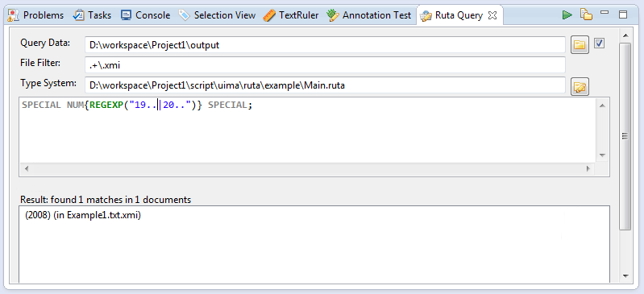Image resolution: width=644 pixels, height=294 pixels.
Task: Switch to the Annotation Test tab
Action: point(369,15)
